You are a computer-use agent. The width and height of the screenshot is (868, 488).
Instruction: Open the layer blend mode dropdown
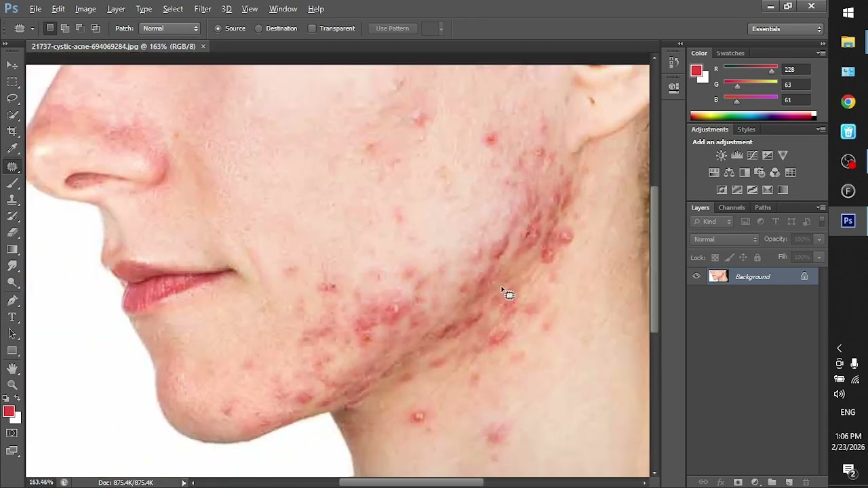pos(725,239)
